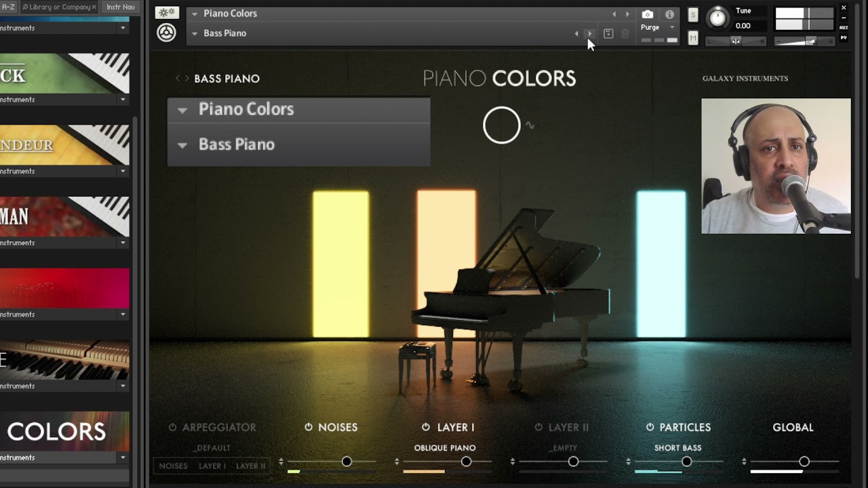Save the snapshot with the floppy icon
The height and width of the screenshot is (488, 868).
pyautogui.click(x=608, y=34)
